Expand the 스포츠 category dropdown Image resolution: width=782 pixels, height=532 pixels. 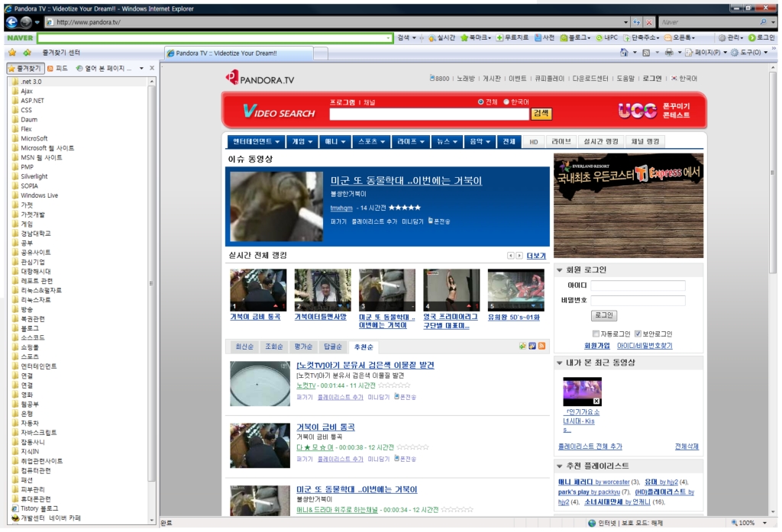tap(372, 142)
